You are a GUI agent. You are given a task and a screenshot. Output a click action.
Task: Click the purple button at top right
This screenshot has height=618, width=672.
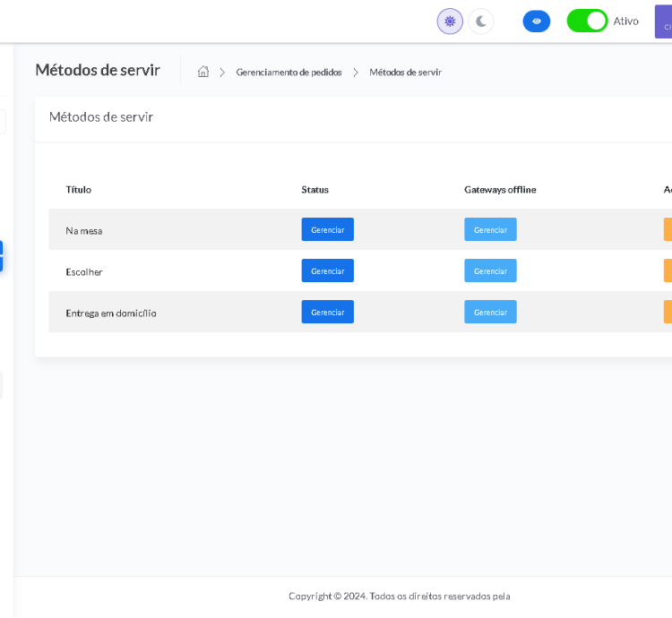(663, 21)
